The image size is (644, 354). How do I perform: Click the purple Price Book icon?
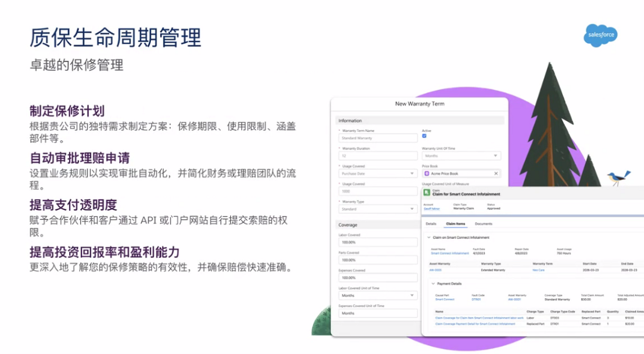(x=427, y=173)
